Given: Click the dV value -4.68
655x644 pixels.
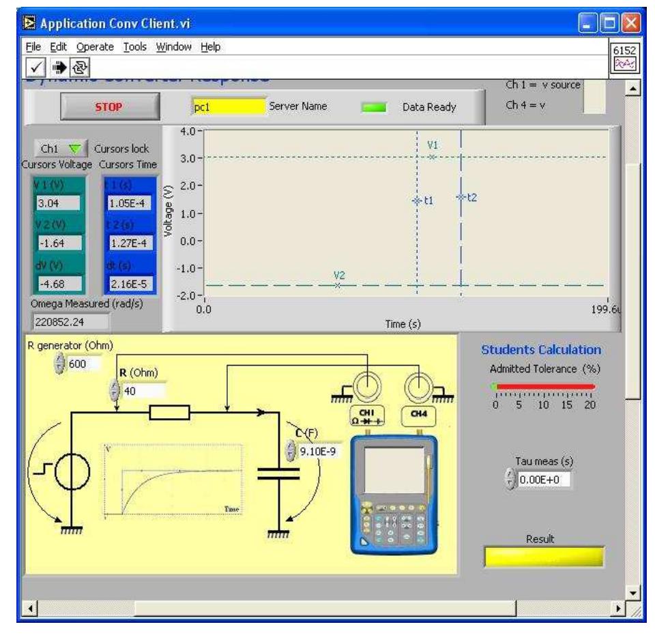Looking at the screenshot, I should [59, 284].
